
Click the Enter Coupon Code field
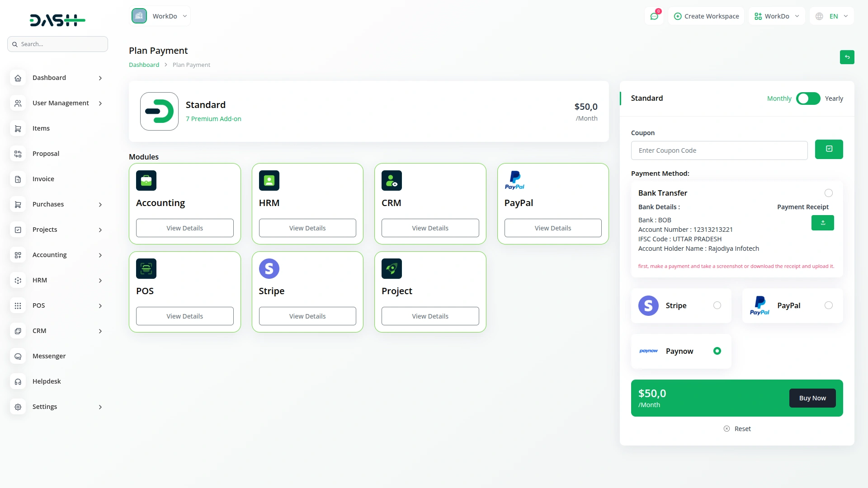[x=719, y=150]
